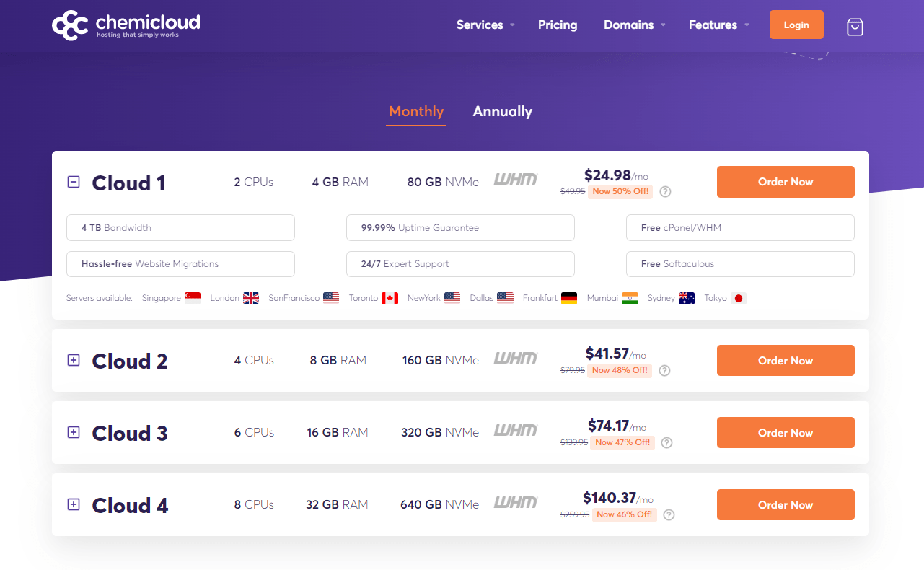Click the 16 GB RAM spec
Screen dimensions: 924x570
pos(338,433)
